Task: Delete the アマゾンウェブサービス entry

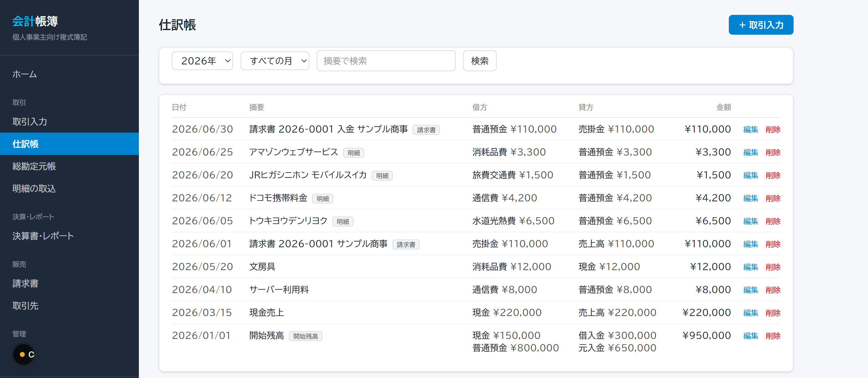Action: click(x=773, y=152)
